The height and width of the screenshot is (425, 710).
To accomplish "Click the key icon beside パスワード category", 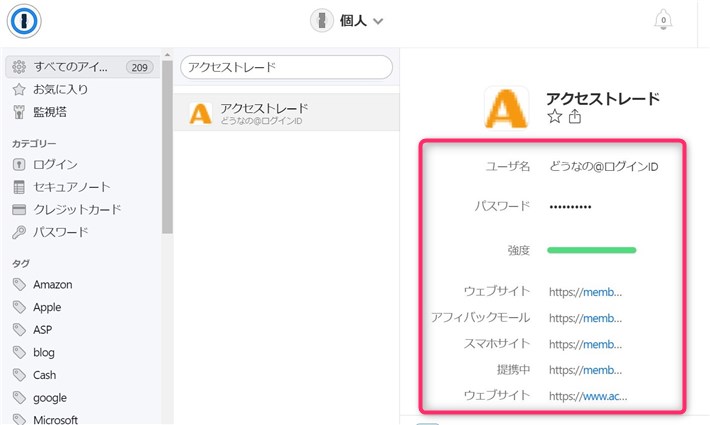I will click(19, 232).
